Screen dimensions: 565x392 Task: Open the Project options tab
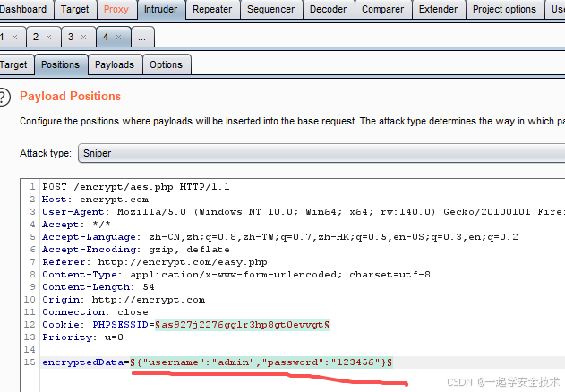504,9
